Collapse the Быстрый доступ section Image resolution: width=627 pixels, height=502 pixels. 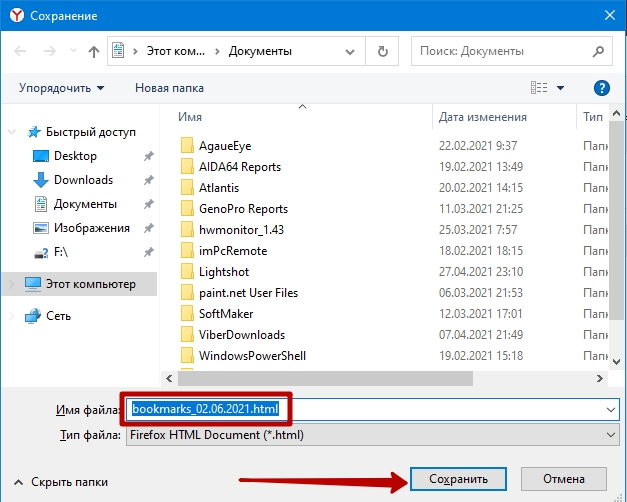click(x=12, y=132)
